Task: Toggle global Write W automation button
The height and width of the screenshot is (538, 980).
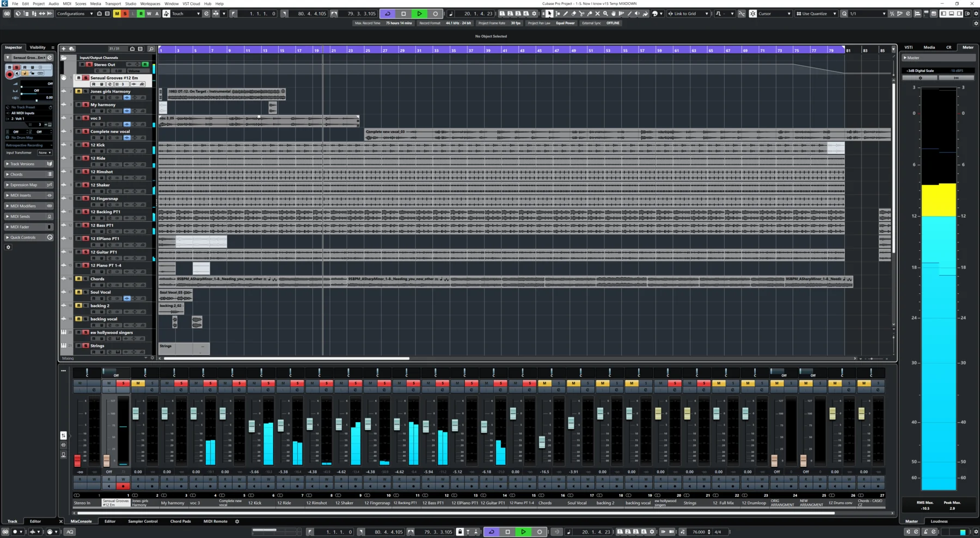Action: tap(149, 14)
